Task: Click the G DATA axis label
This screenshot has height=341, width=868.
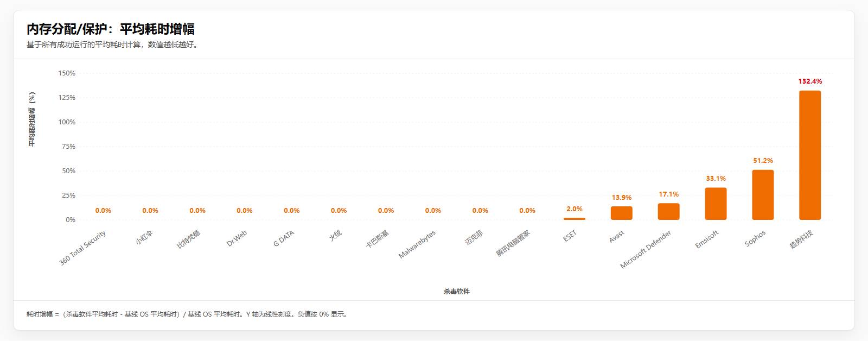Action: pos(284,238)
